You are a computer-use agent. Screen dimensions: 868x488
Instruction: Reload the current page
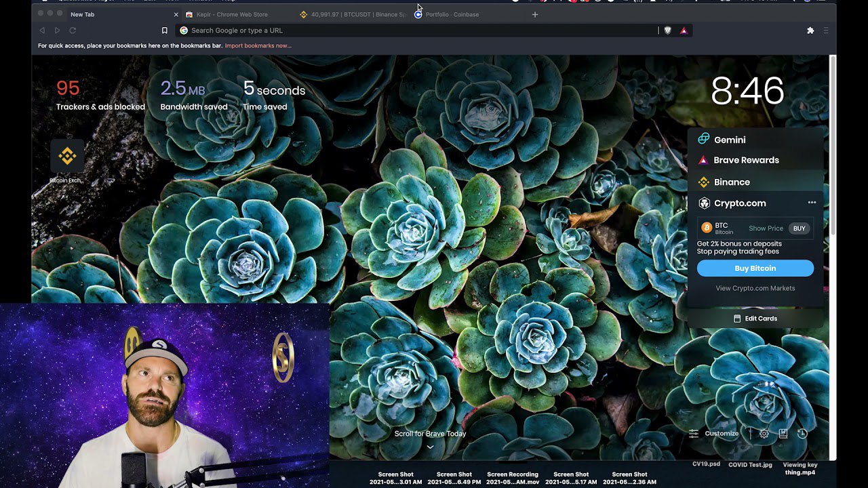(x=73, y=30)
